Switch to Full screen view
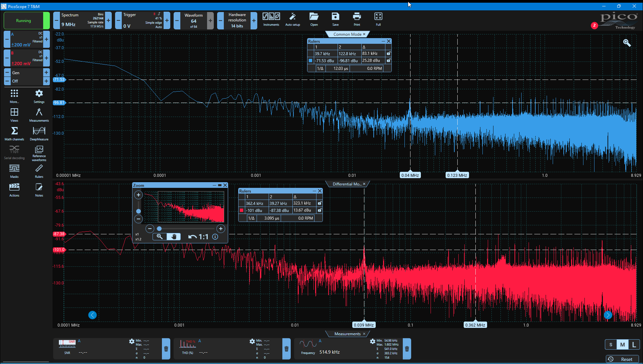This screenshot has height=364, width=643. (378, 20)
